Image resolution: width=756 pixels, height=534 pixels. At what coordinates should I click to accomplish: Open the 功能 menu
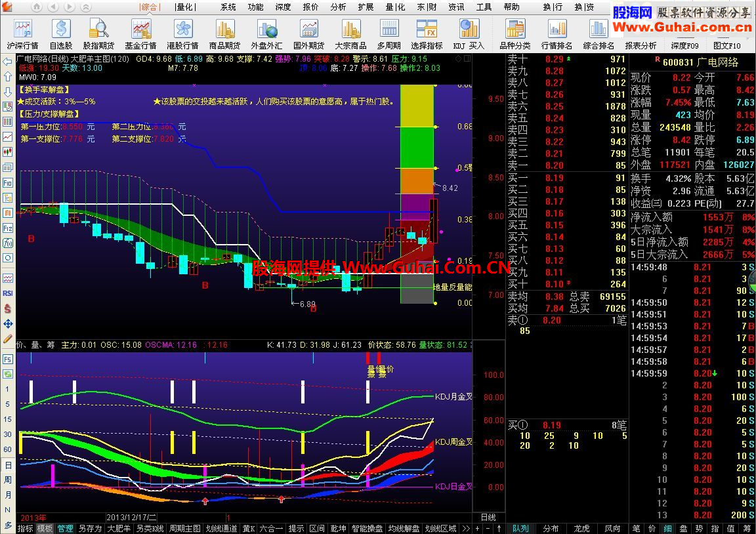[255, 7]
